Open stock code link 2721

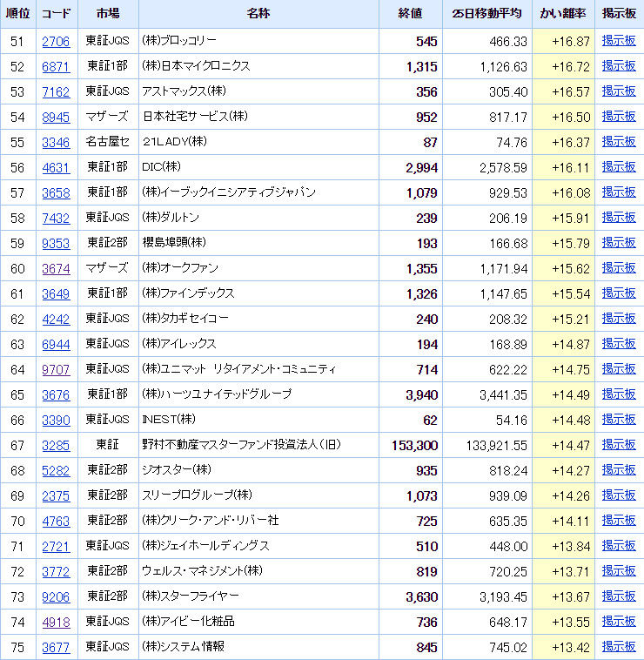click(x=56, y=546)
